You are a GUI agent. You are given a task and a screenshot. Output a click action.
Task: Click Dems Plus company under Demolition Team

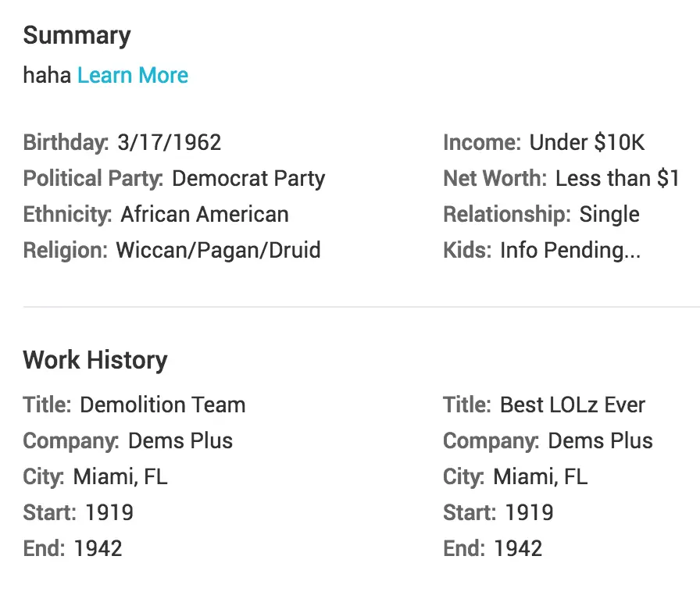tap(180, 441)
